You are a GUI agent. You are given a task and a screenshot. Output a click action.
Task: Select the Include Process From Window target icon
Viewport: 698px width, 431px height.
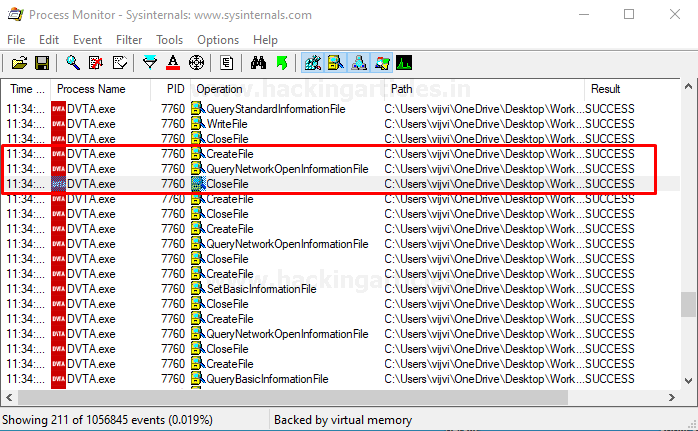[x=196, y=63]
